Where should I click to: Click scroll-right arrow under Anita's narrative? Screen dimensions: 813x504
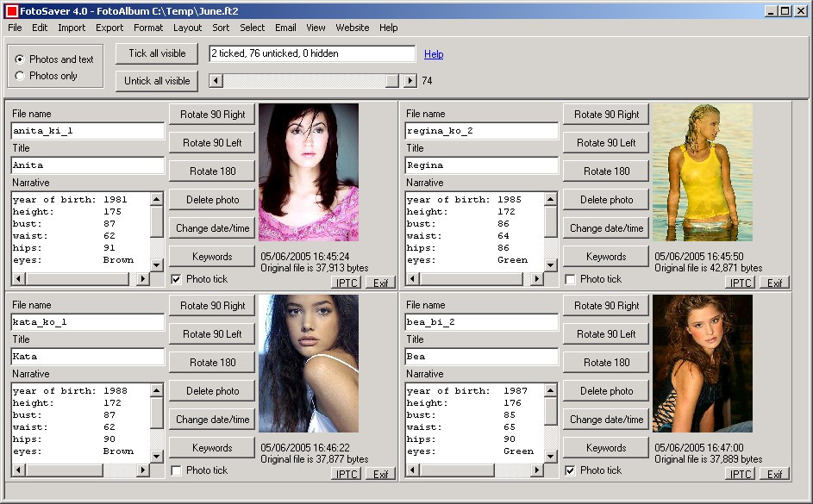(x=143, y=278)
